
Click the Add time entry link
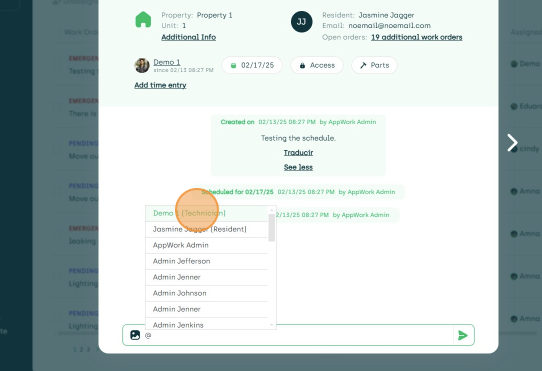(160, 85)
